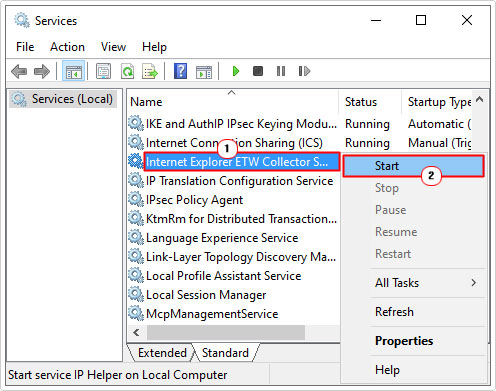
Task: Sort by the Startup Type column header
Action: point(437,102)
